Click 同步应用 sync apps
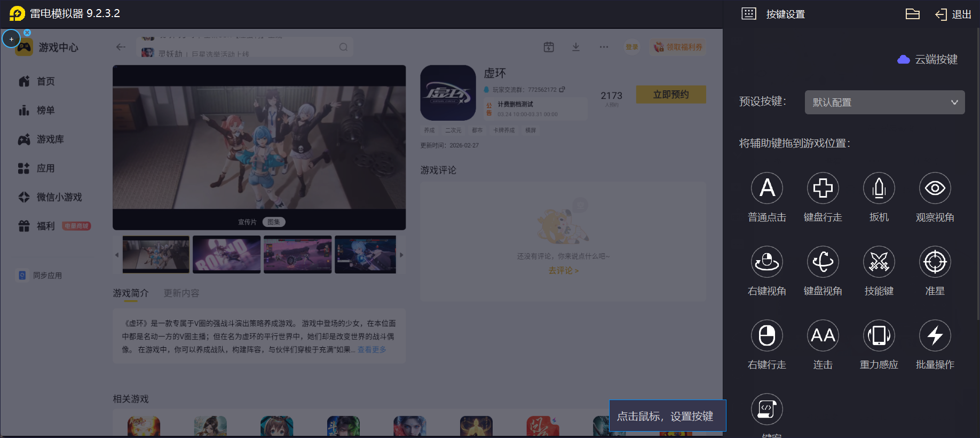This screenshot has height=438, width=980. coord(41,276)
